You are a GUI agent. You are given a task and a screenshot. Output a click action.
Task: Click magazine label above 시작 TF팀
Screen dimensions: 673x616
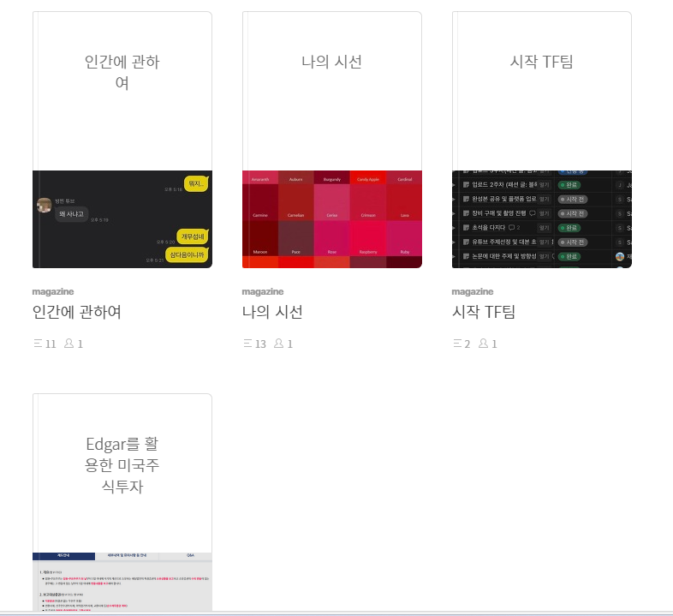click(x=472, y=291)
